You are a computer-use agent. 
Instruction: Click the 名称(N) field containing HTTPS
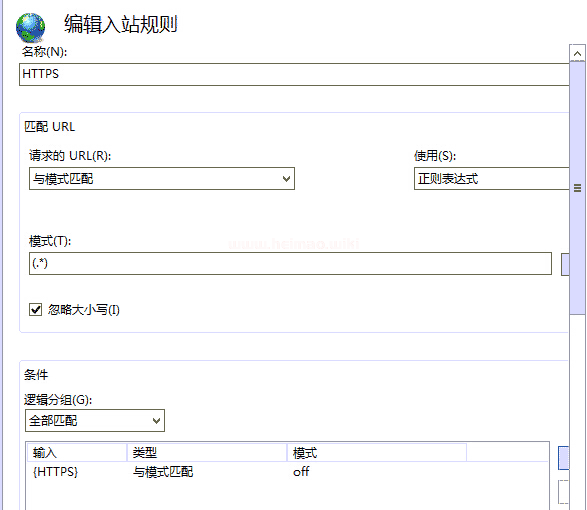(294, 74)
